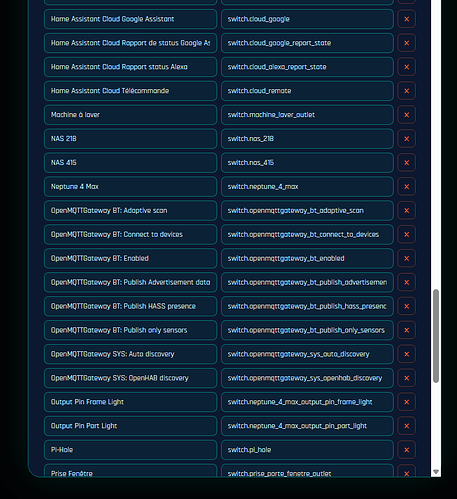This screenshot has height=499, width=457.
Task: Remove the BT: Adaptive scan row
Action: (406, 210)
